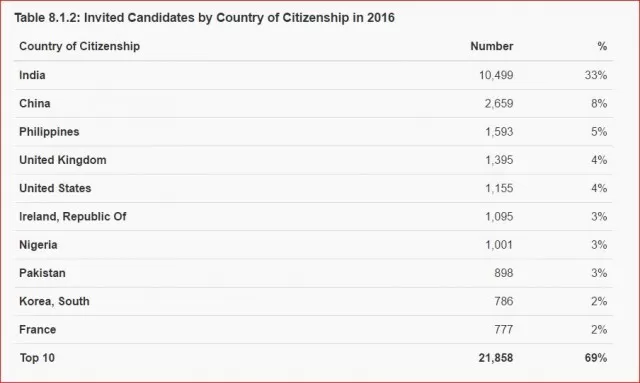The image size is (640, 383).
Task: Select the United States row label
Action: [x=55, y=188]
